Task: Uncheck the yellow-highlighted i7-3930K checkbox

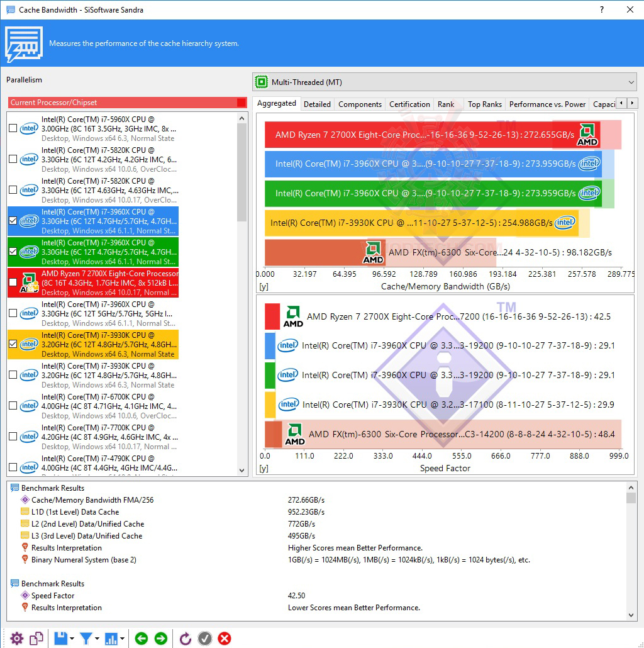Action: coord(13,344)
